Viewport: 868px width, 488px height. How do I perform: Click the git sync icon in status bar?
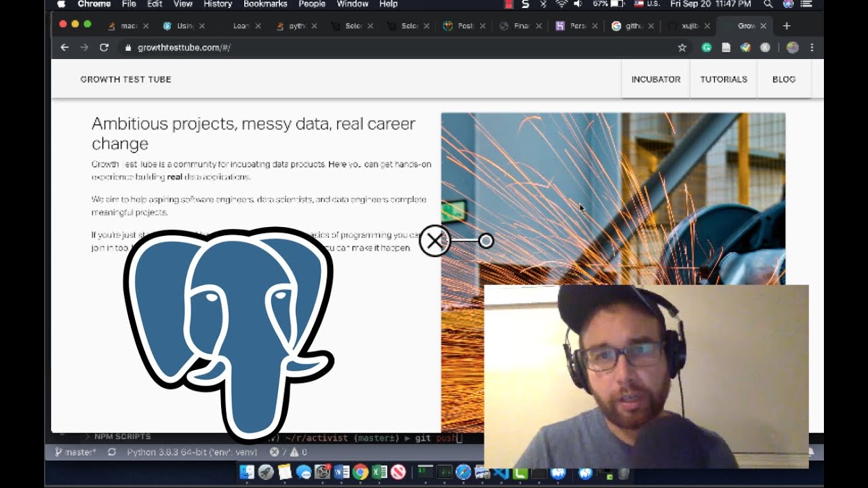tap(111, 452)
